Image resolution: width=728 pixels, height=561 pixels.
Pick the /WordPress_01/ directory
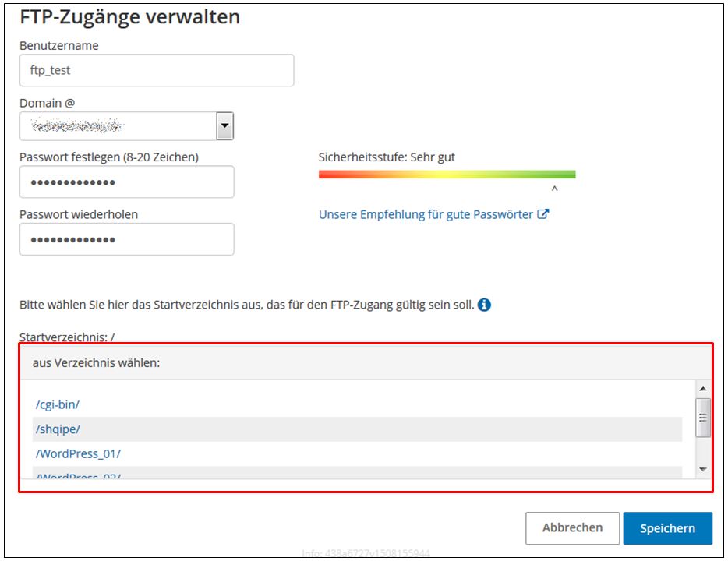[x=78, y=453]
